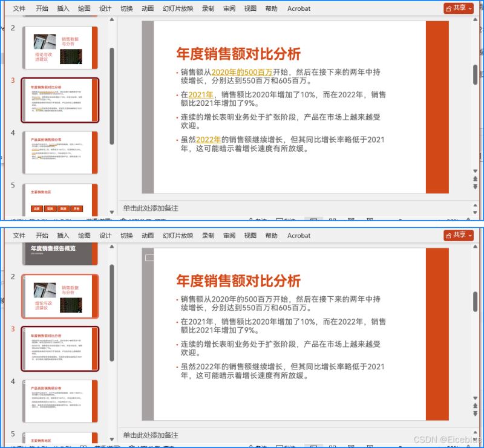
Task: Click thumbnail pane scroll-up arrow, upper window
Action: [x=112, y=20]
